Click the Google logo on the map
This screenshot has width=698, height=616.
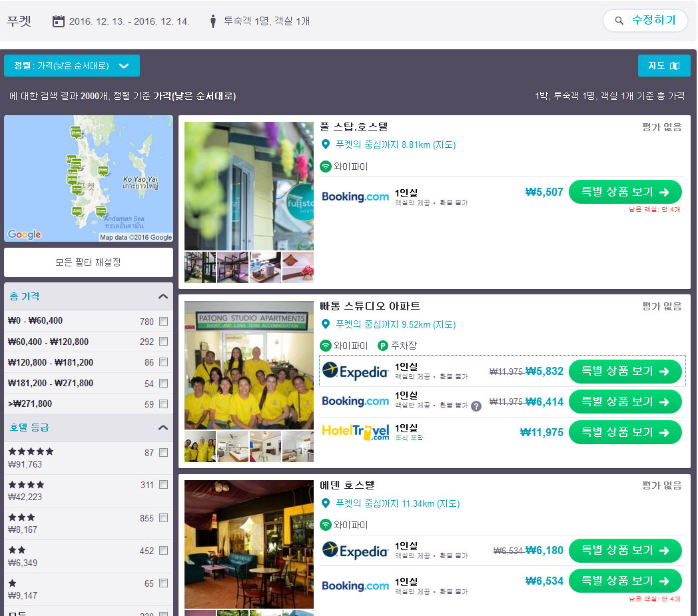[x=25, y=234]
